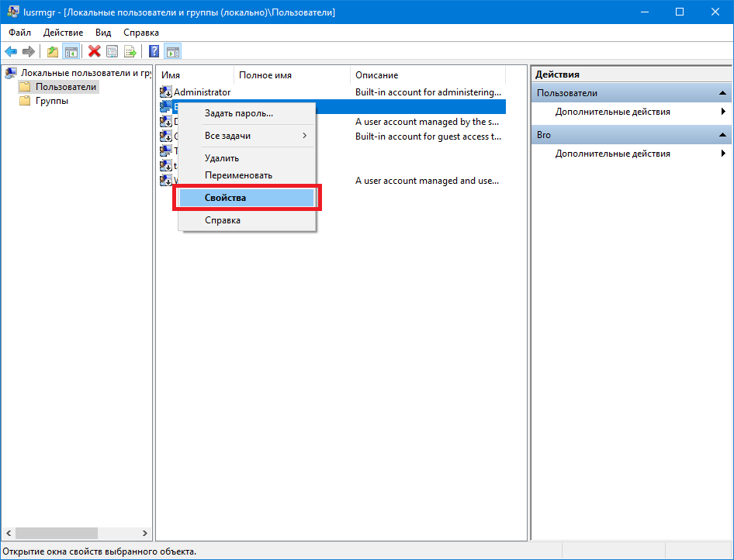The height and width of the screenshot is (560, 734).
Task: Open Все задачи submenu
Action: (x=247, y=136)
